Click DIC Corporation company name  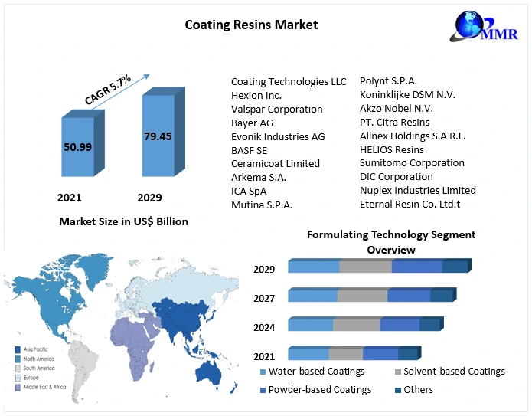click(397, 176)
